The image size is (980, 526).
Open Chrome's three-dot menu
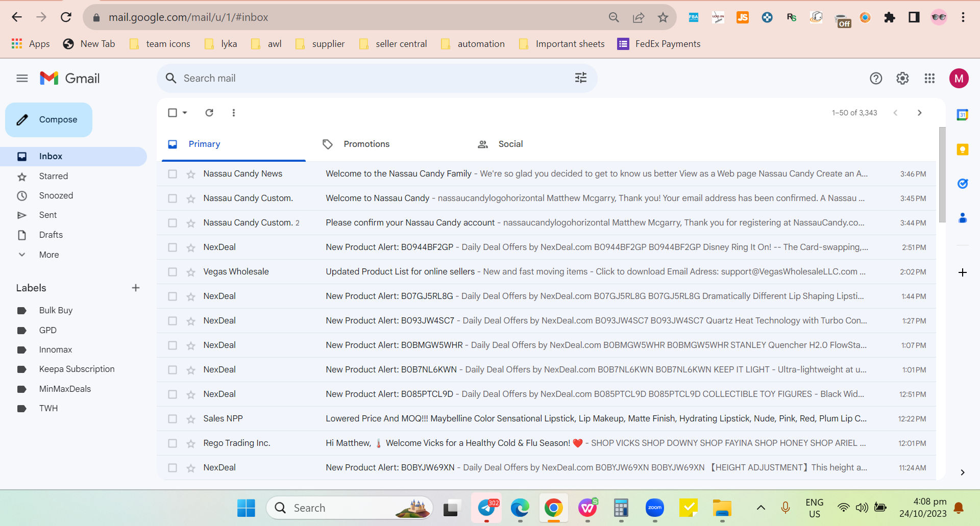tap(963, 17)
